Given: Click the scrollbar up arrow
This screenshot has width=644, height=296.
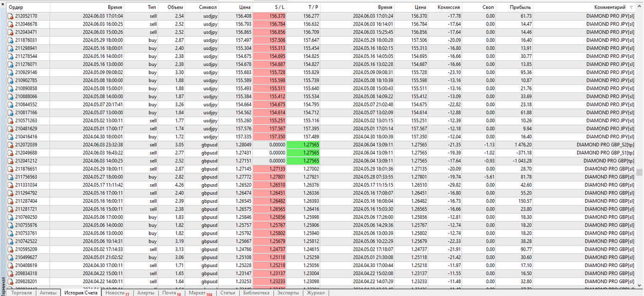Looking at the screenshot, I should coord(640,7).
